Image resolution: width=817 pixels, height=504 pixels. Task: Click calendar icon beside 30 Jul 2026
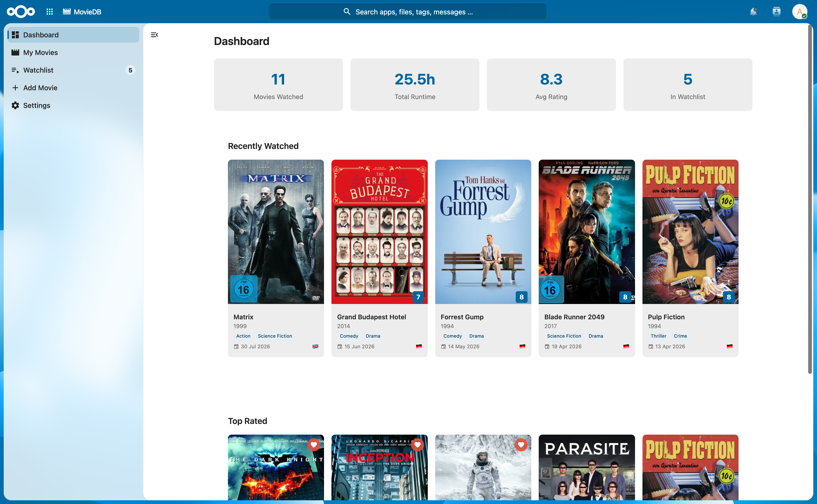point(236,346)
